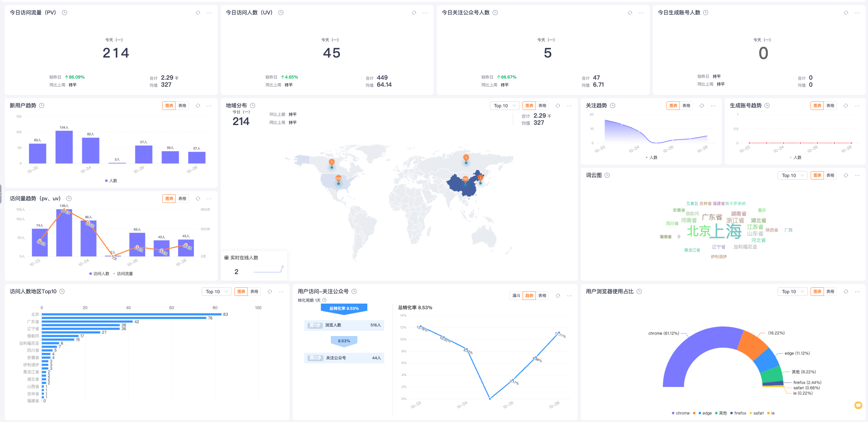Click 图表 button in 生成账号趋势 panel
The image size is (868, 422).
point(817,106)
